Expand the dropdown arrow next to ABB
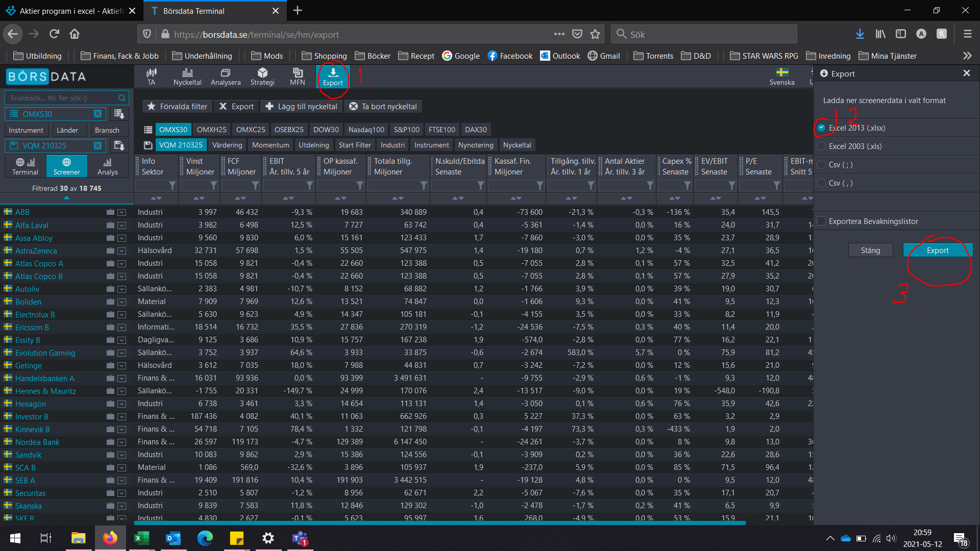The image size is (980, 551). click(x=121, y=212)
